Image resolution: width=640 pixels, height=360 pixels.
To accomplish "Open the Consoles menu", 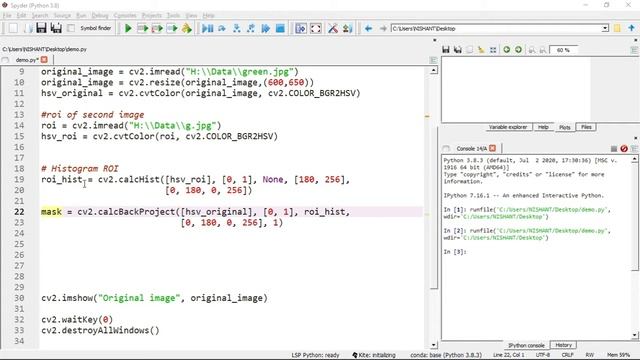I will (125, 15).
